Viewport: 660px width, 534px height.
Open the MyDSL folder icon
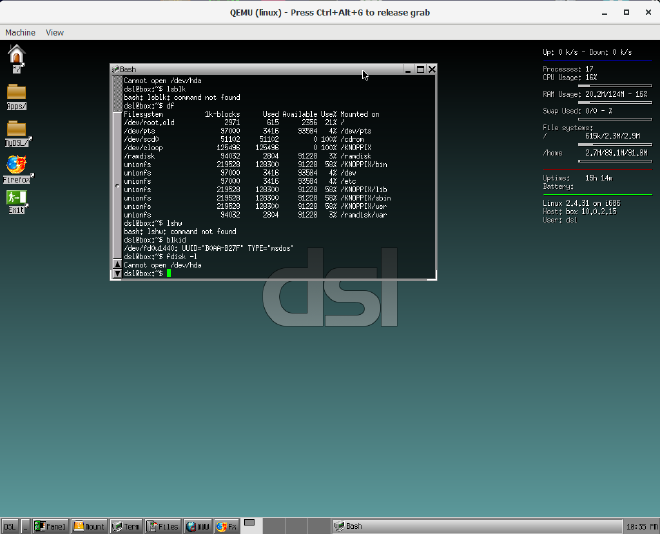17,134
